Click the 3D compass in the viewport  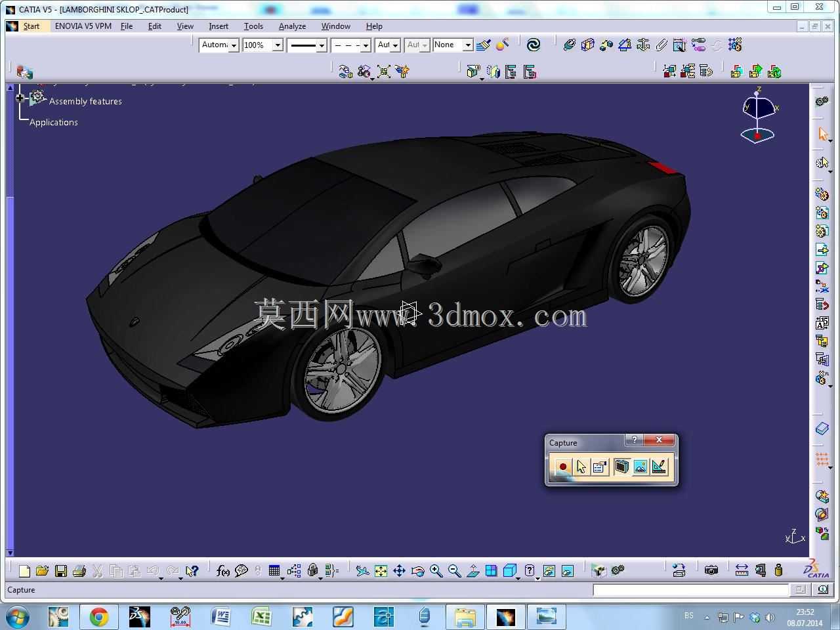click(x=758, y=115)
